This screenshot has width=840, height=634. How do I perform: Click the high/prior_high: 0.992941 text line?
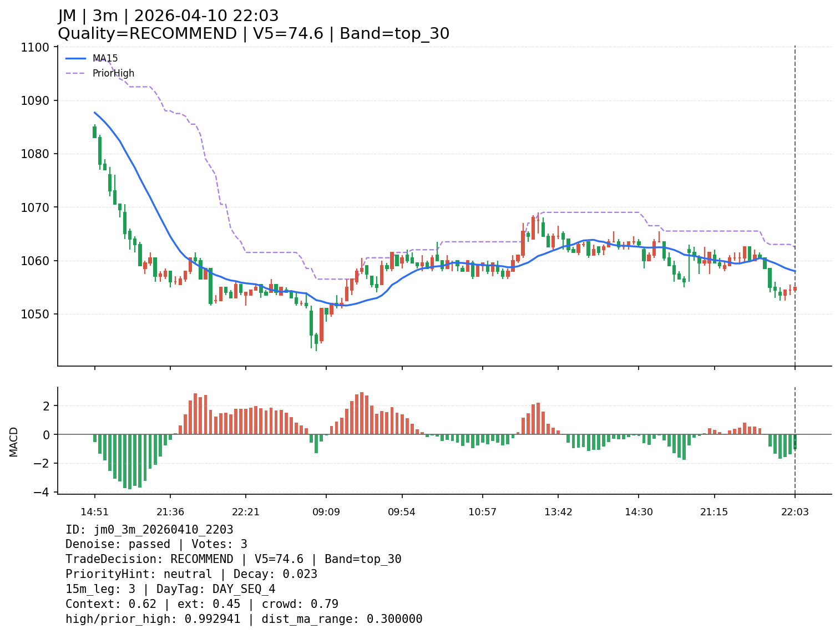pos(244,619)
